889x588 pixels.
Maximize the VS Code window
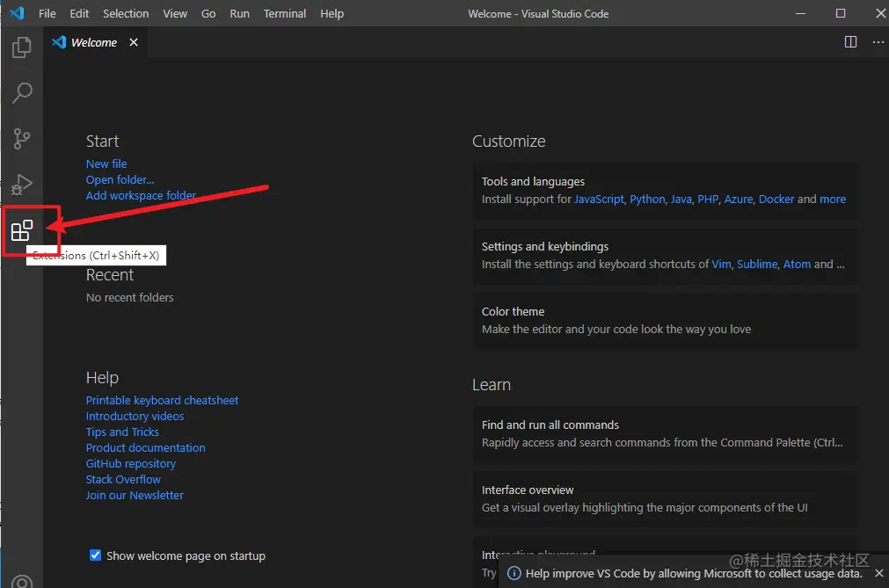click(841, 13)
